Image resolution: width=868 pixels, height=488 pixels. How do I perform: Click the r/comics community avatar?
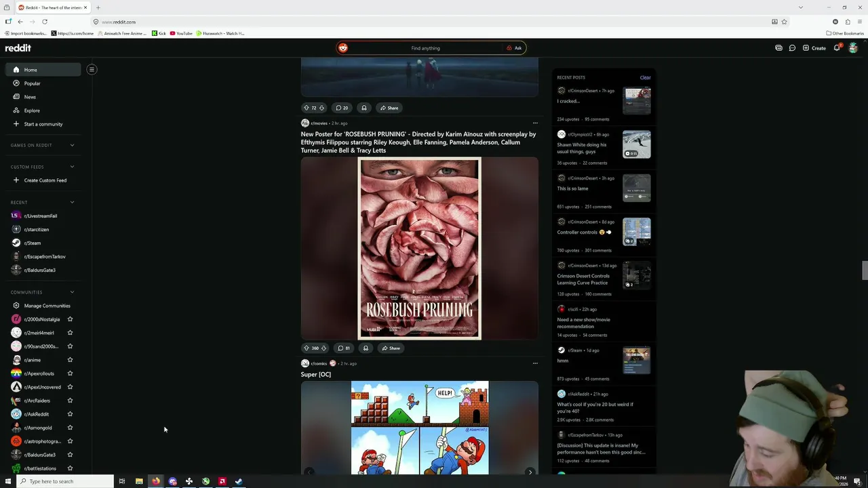tap(305, 363)
